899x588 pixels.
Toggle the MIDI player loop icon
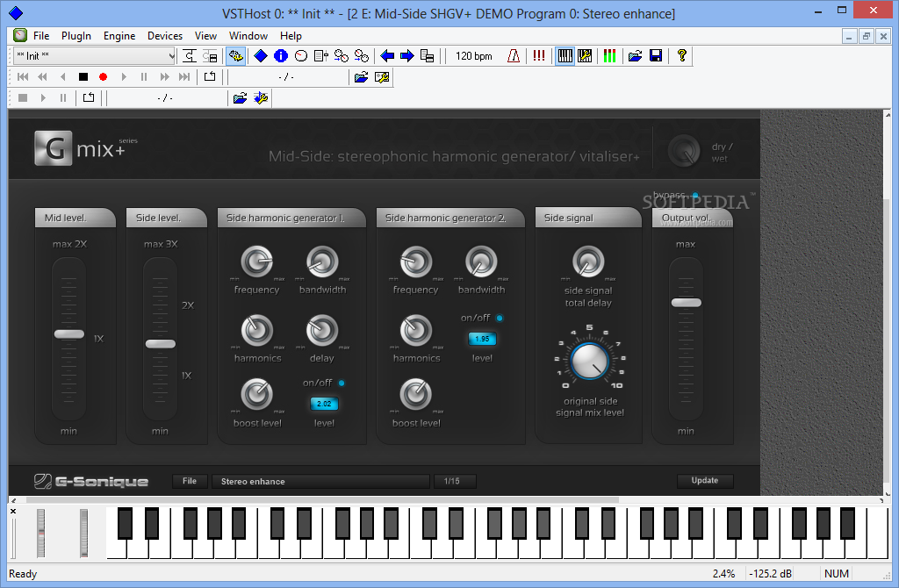point(89,98)
